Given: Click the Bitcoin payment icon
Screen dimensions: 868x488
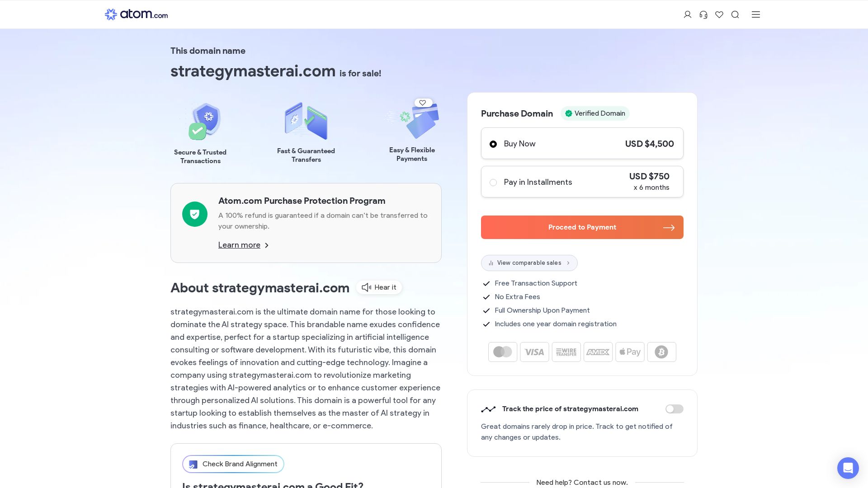Looking at the screenshot, I should (661, 352).
